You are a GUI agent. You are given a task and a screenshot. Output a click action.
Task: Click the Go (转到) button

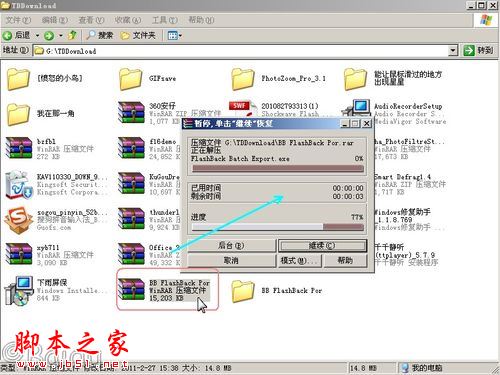[478, 51]
